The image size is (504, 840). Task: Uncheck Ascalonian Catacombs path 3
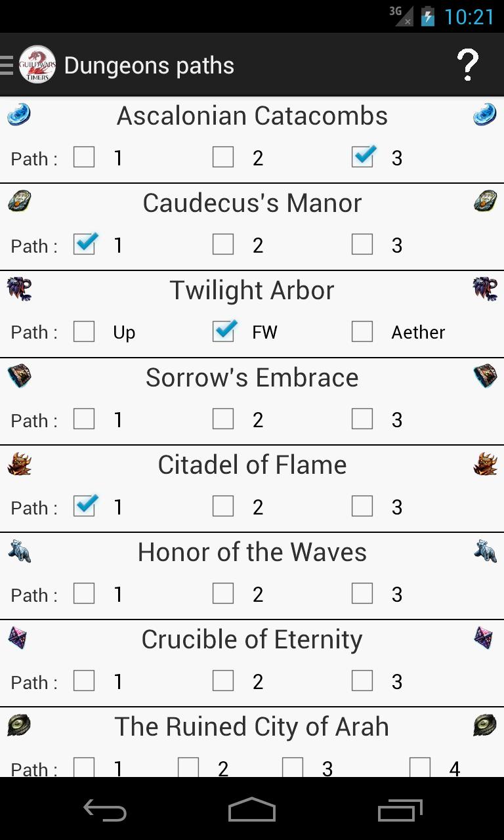pos(362,157)
